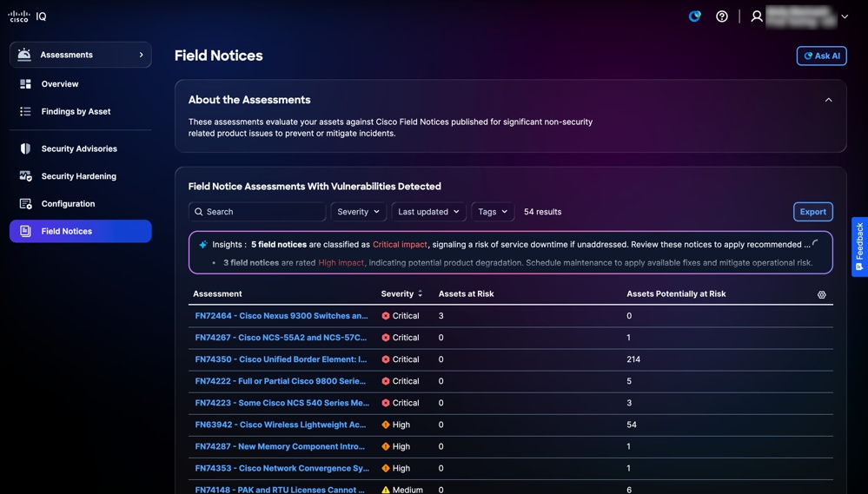868x494 pixels.
Task: Click the Assets at Risk column header
Action: coord(466,293)
